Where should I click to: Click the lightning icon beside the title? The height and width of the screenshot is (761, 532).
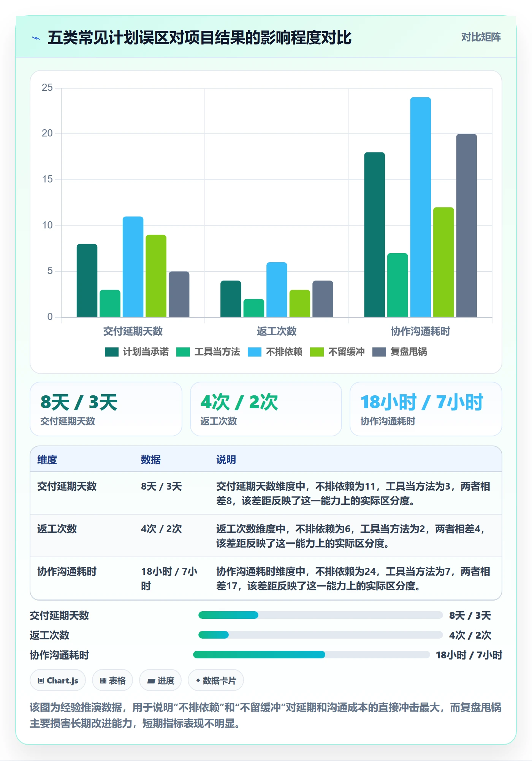tap(36, 38)
